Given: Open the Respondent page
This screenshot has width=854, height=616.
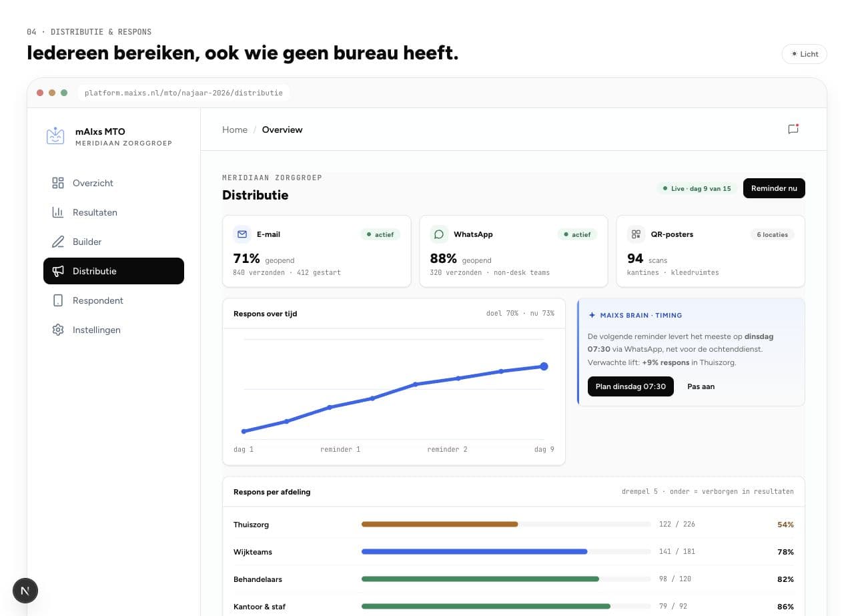Looking at the screenshot, I should [x=113, y=300].
